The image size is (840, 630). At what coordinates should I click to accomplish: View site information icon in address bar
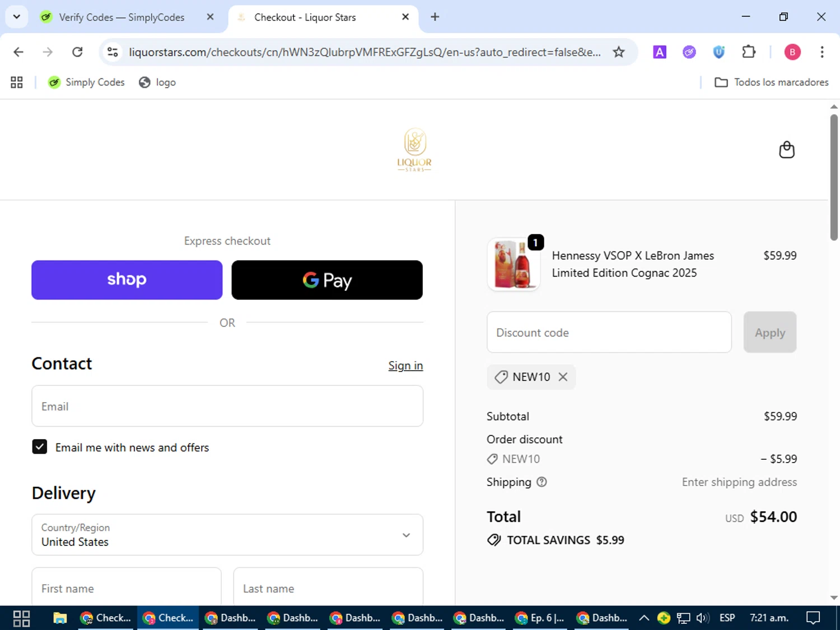tap(113, 52)
